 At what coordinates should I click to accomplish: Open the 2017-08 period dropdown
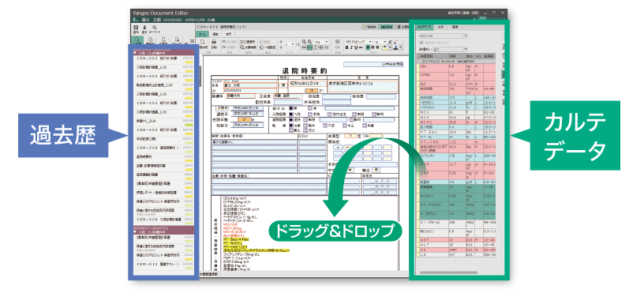point(444,36)
